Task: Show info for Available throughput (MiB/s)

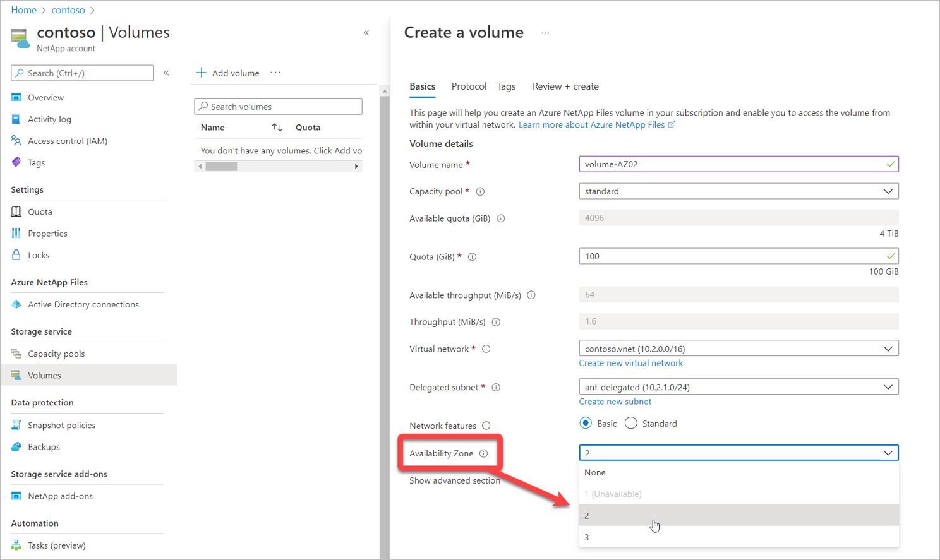Action: [x=531, y=295]
